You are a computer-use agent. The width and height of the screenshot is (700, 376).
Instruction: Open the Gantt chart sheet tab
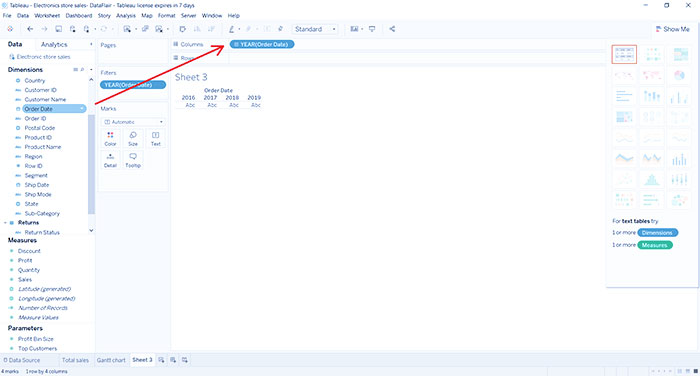[111, 360]
